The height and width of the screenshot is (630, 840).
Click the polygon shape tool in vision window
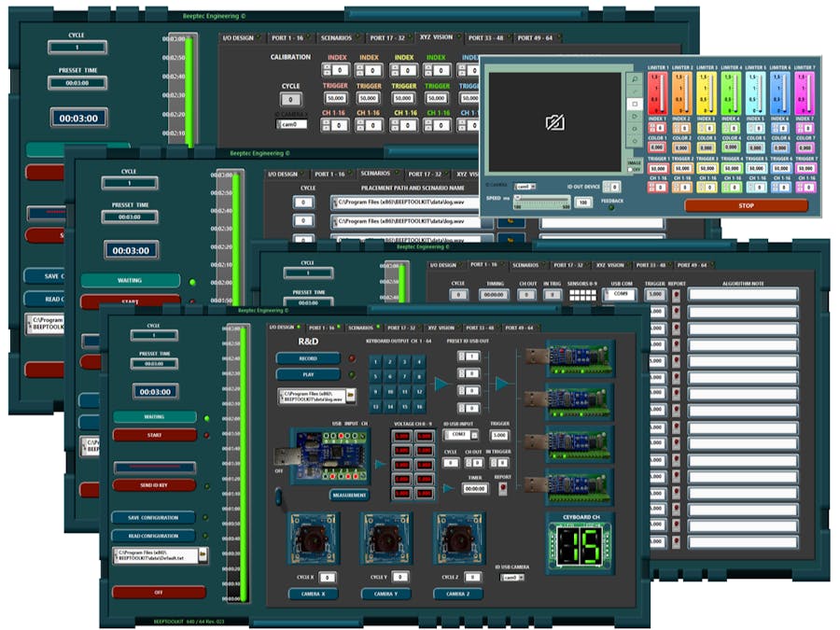click(635, 117)
